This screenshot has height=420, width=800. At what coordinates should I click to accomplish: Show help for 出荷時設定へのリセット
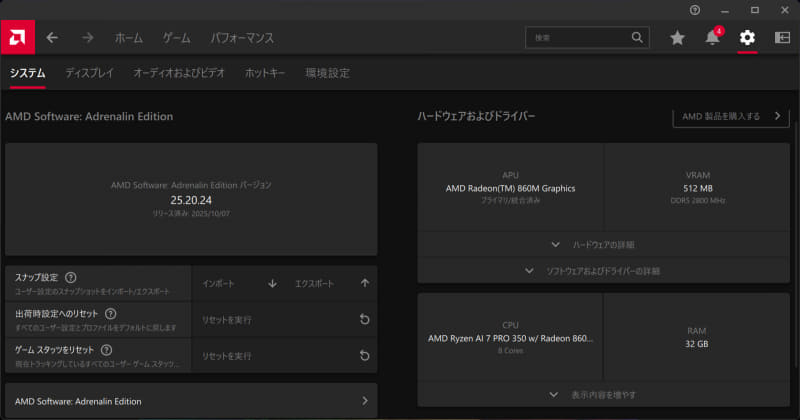coord(110,314)
